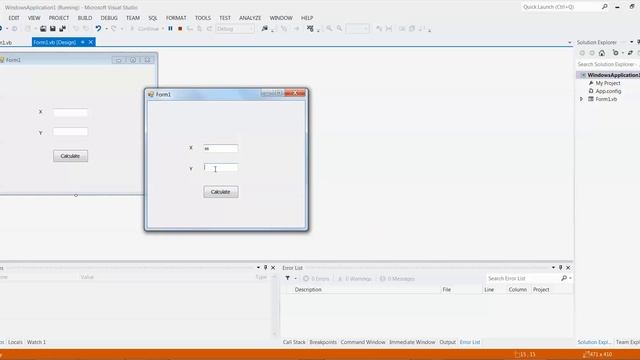The image size is (640, 360).
Task: Click the Zoom In magnifier in the toolbar
Action: (329, 29)
